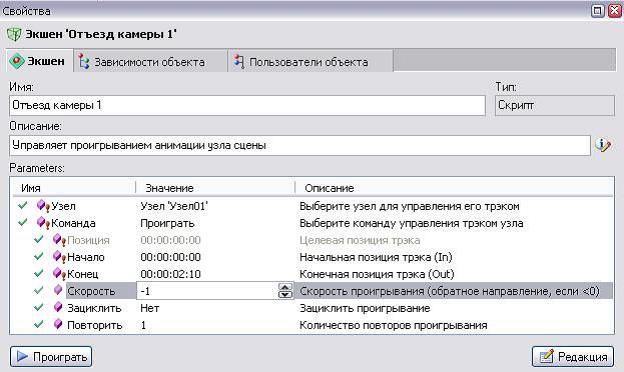Toggle the checkmark for the Зациклить row
This screenshot has width=624, height=372.
(39, 308)
